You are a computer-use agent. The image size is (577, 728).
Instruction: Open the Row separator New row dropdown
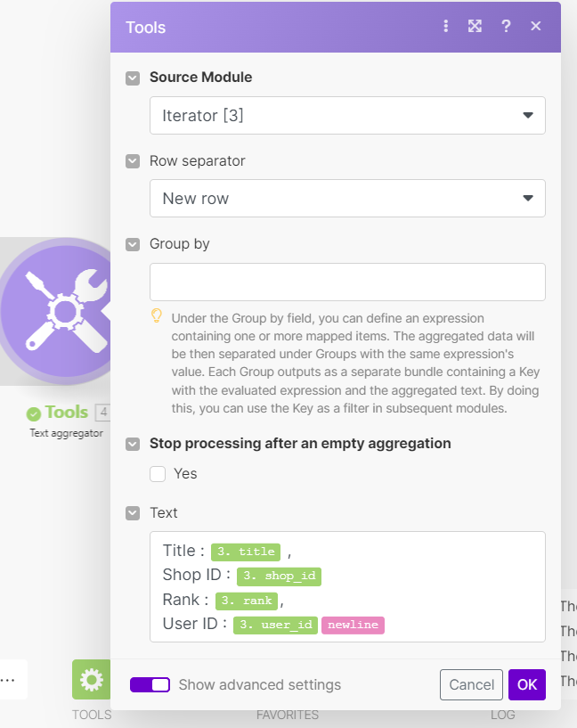[347, 199]
